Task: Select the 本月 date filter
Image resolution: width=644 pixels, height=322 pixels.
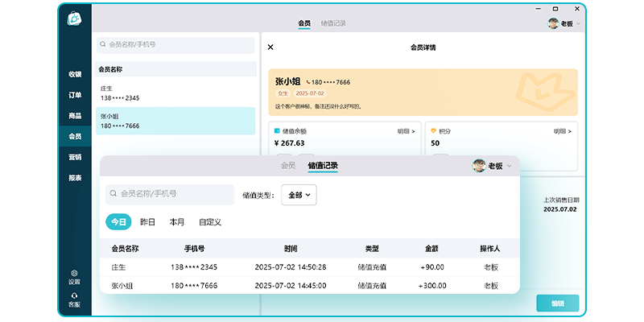Action: coord(176,221)
